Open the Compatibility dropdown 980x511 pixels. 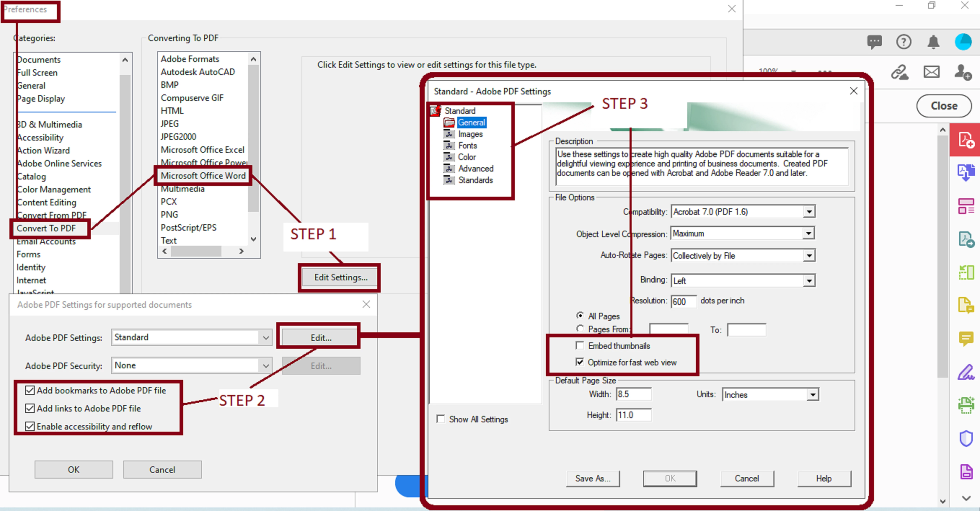(809, 212)
